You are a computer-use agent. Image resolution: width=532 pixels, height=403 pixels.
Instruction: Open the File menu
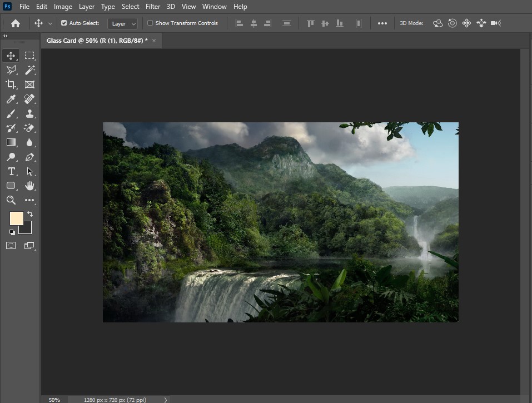pyautogui.click(x=24, y=7)
